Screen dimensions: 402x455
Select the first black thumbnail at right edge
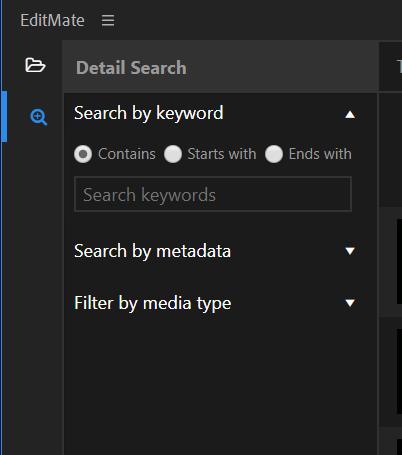pyautogui.click(x=399, y=261)
